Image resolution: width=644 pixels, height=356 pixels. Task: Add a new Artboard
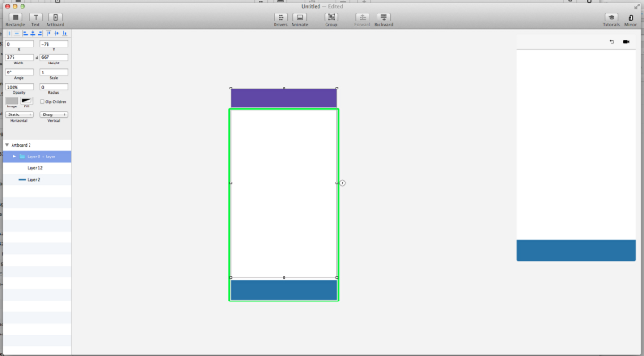pos(55,17)
